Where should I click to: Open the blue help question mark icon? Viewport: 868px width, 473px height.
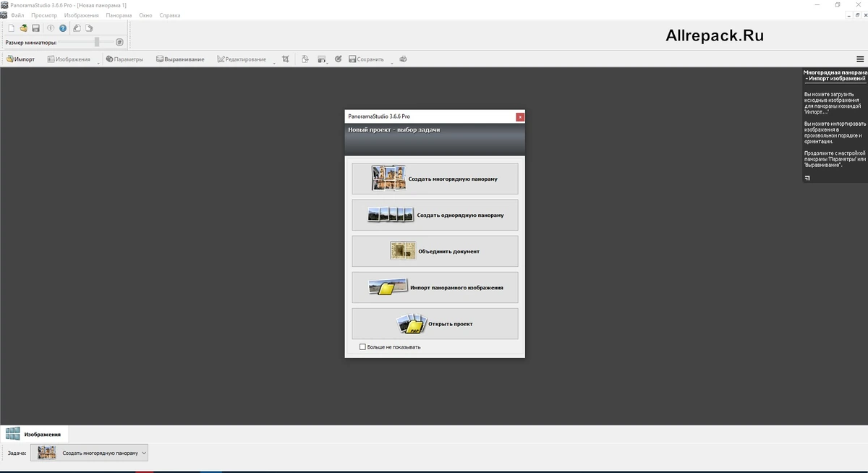[63, 28]
